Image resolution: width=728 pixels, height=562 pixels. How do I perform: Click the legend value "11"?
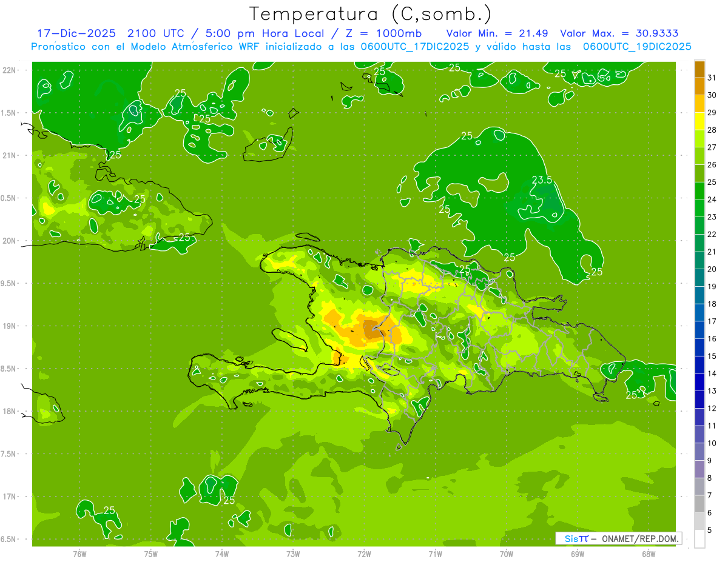(x=712, y=426)
